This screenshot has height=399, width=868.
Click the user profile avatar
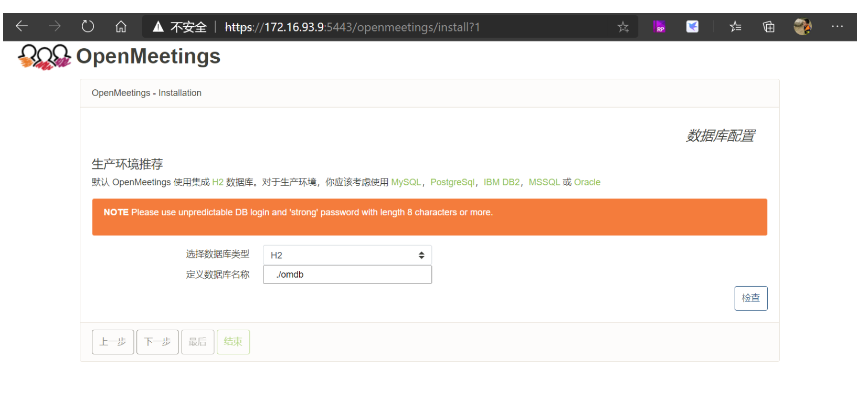click(x=802, y=27)
